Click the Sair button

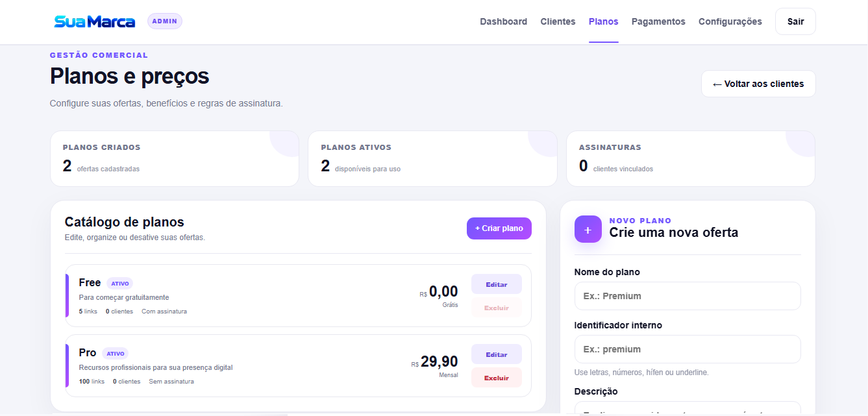point(795,21)
